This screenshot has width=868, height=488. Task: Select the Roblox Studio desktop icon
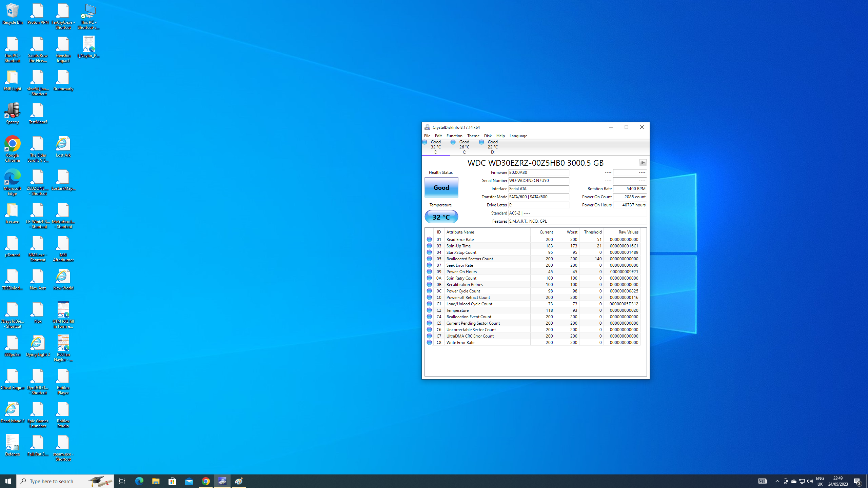[63, 415]
